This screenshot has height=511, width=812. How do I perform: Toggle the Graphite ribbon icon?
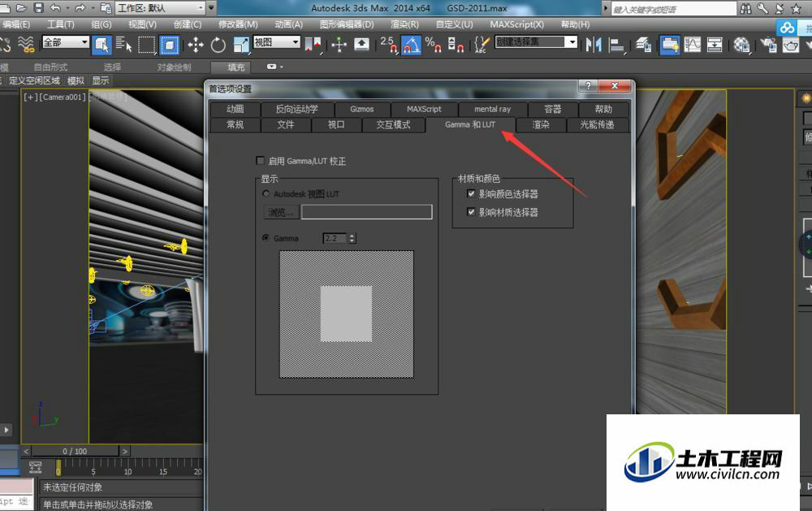tap(670, 45)
